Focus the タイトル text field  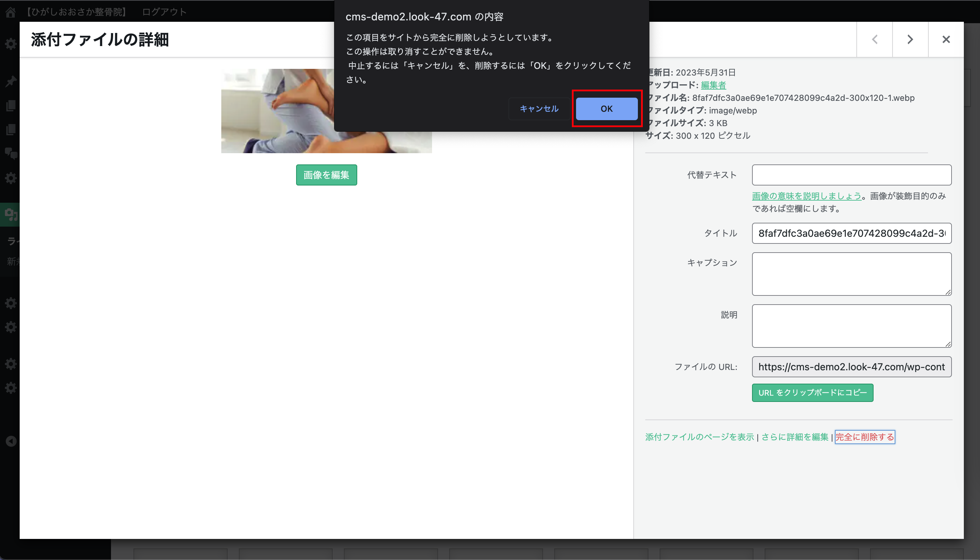pyautogui.click(x=851, y=233)
